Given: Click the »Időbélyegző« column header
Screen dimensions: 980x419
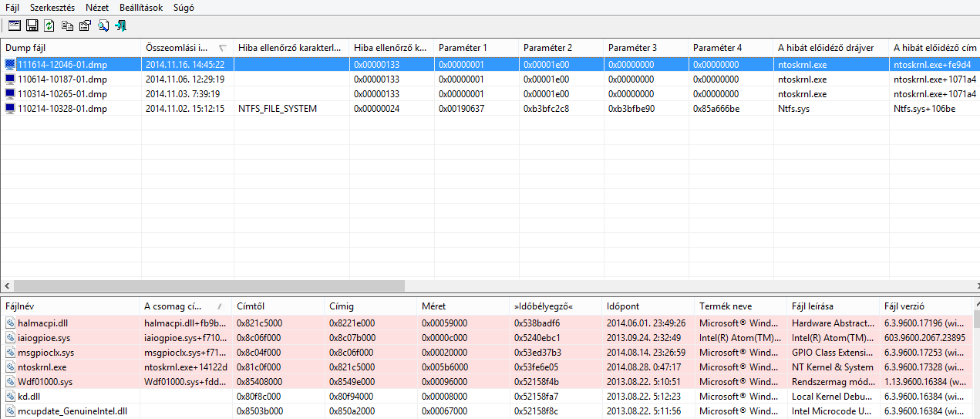Looking at the screenshot, I should [x=556, y=306].
